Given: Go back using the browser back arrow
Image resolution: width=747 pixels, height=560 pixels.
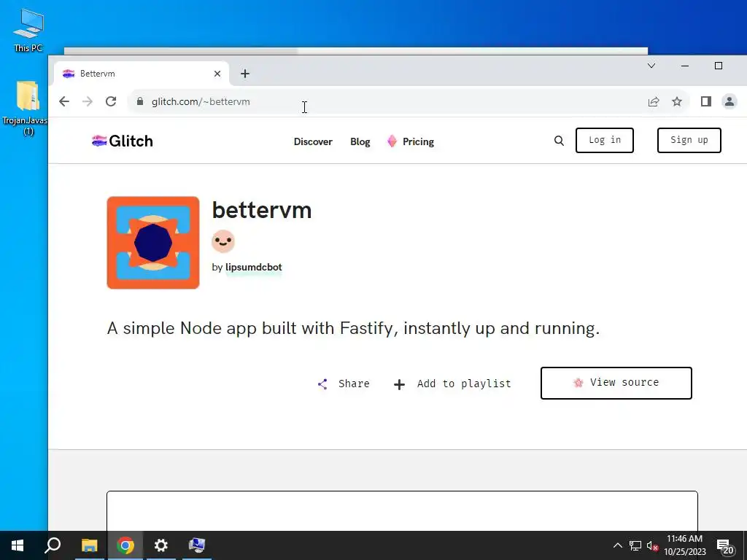Looking at the screenshot, I should (x=64, y=101).
